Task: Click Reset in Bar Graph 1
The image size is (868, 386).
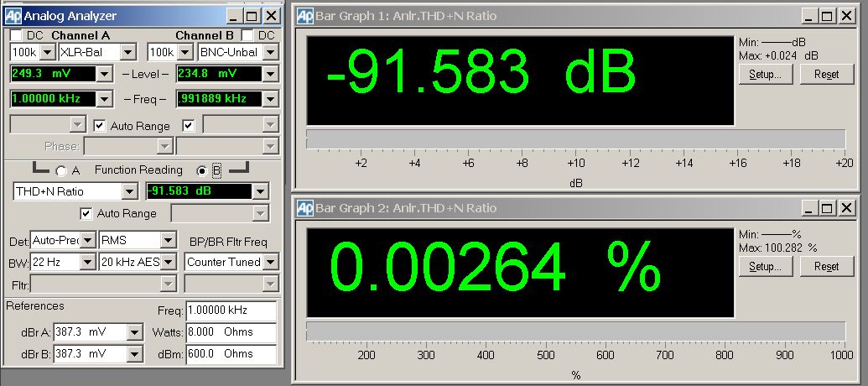Action: click(x=826, y=74)
